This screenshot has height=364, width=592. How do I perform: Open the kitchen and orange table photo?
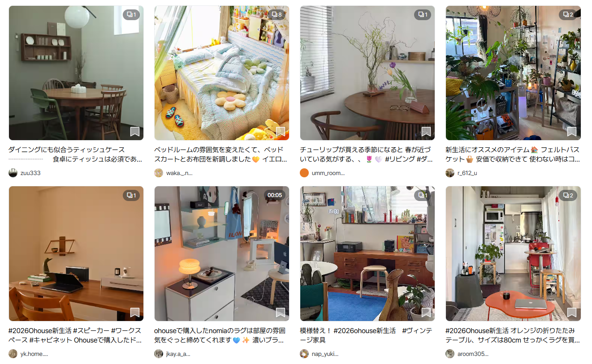tap(513, 254)
